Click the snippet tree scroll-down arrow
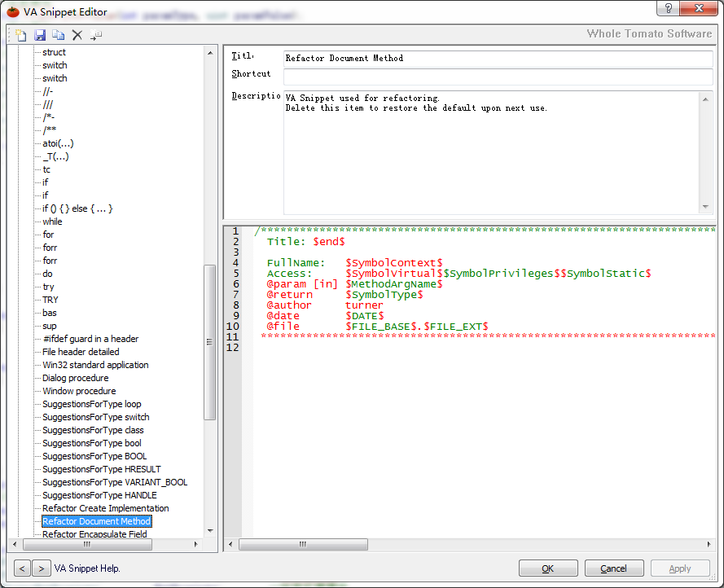Viewport: 724px width, 588px height. pyautogui.click(x=210, y=531)
